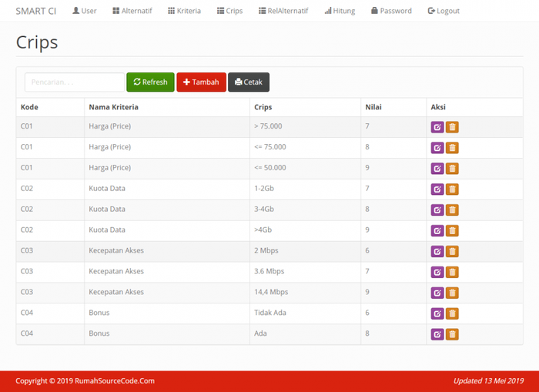Click the red Tambah button
Image resolution: width=539 pixels, height=392 pixels.
click(201, 82)
